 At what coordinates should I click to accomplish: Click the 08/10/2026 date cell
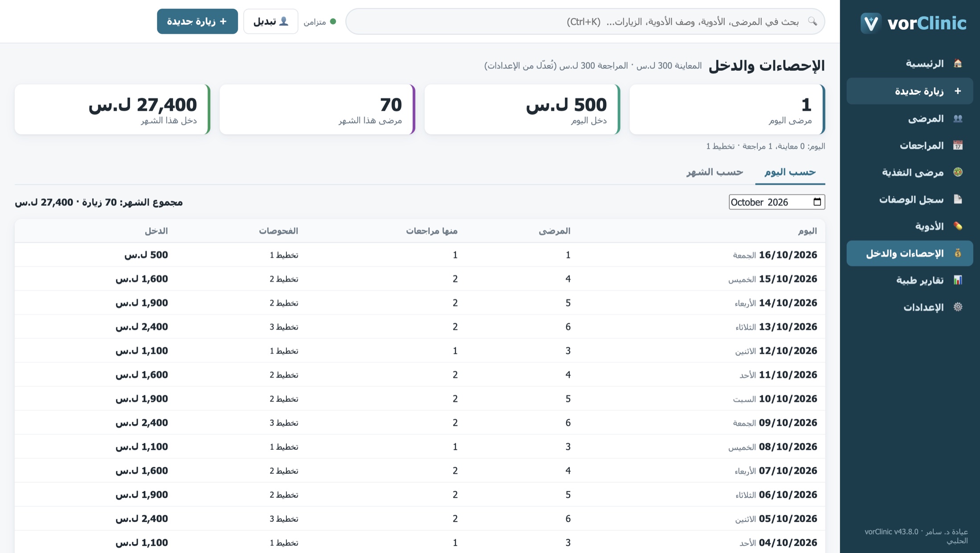coord(788,447)
